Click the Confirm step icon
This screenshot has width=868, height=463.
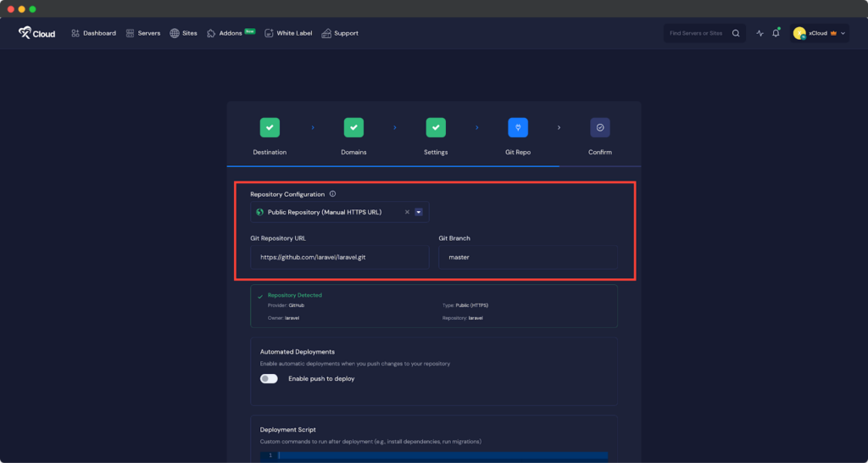[x=600, y=128]
